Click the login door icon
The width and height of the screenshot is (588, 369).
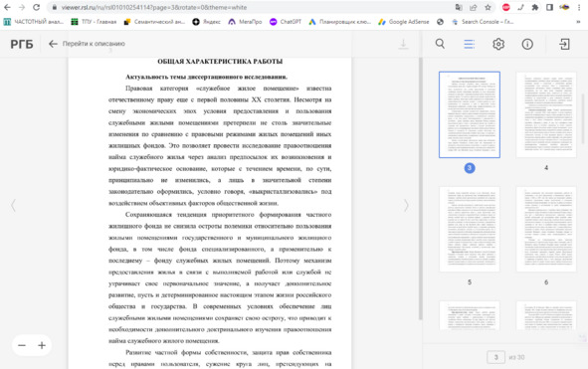pos(564,44)
